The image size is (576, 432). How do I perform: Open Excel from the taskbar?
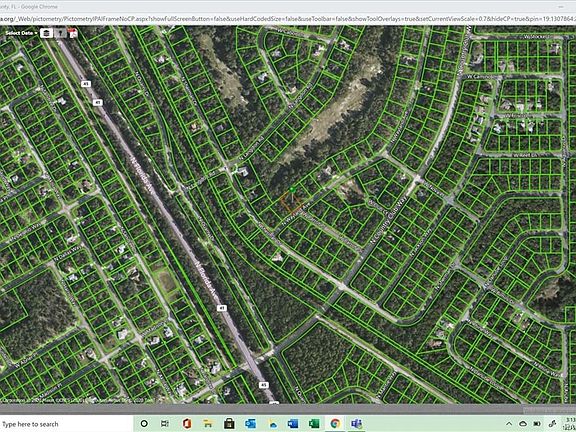(x=314, y=424)
